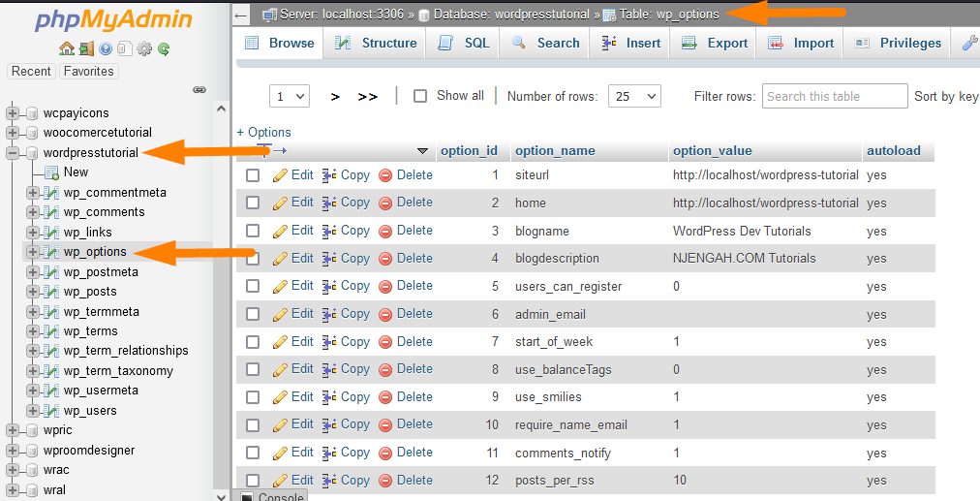Image resolution: width=980 pixels, height=501 pixels.
Task: Click the Recent button
Action: (x=31, y=72)
